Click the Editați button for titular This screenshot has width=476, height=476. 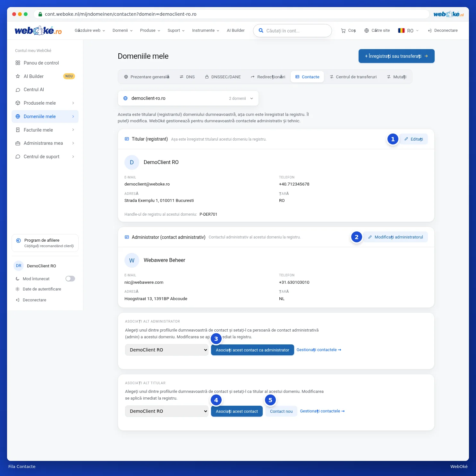[413, 139]
